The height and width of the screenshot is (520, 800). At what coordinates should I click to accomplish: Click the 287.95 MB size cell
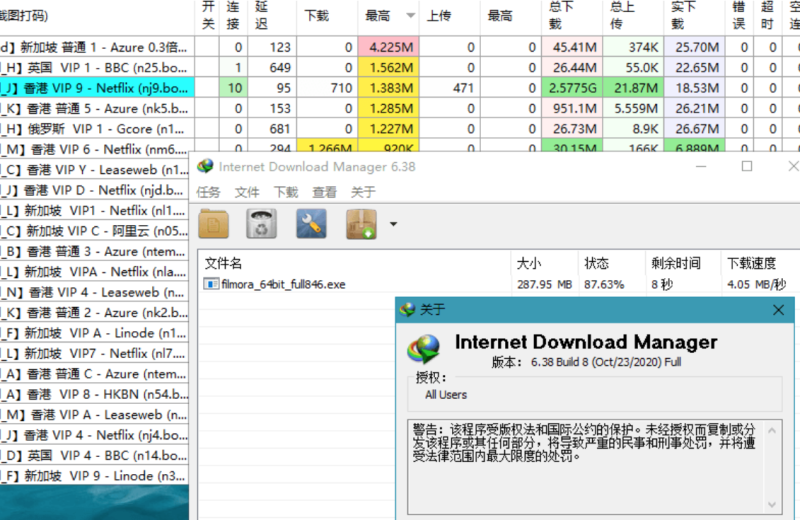(544, 284)
